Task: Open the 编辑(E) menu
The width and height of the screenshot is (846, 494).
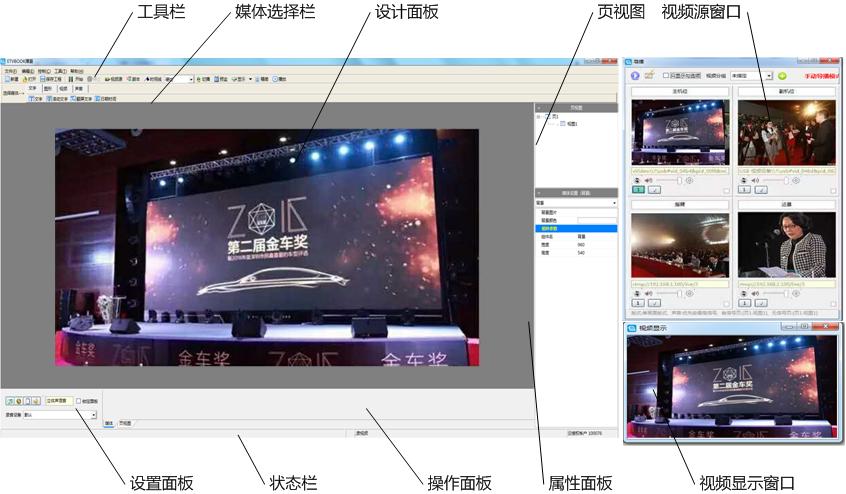Action: (x=28, y=71)
